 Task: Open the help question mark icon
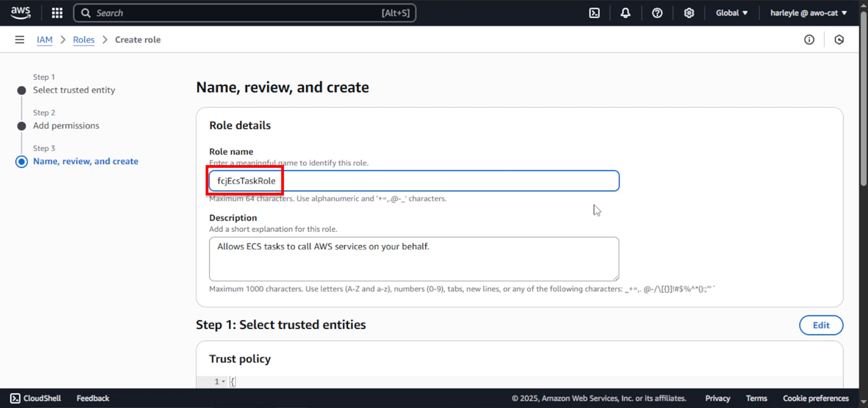pos(657,13)
